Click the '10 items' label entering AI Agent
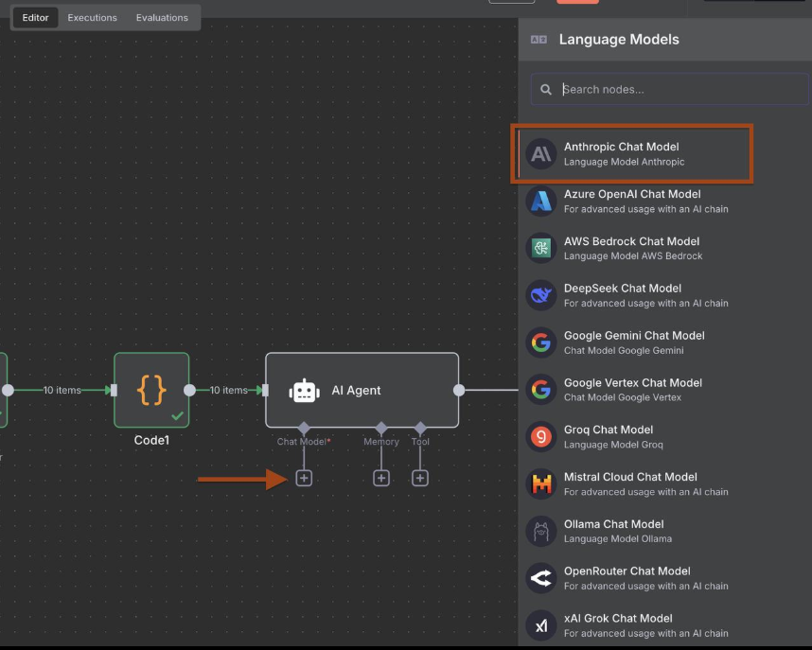 [x=228, y=390]
